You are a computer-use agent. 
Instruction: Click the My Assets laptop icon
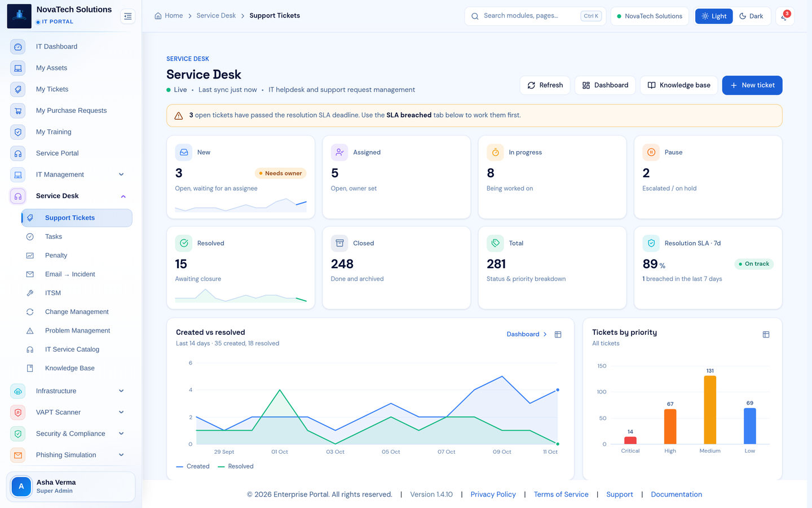pos(18,68)
